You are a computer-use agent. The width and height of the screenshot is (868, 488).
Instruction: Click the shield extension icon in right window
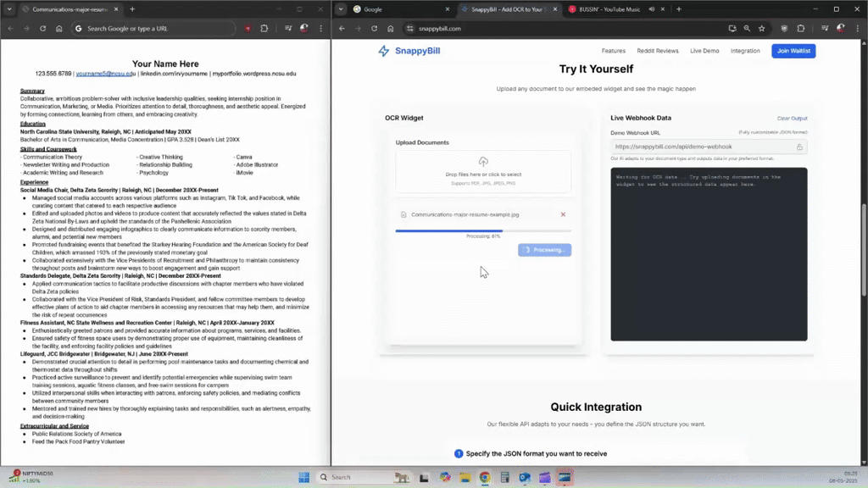(x=784, y=29)
